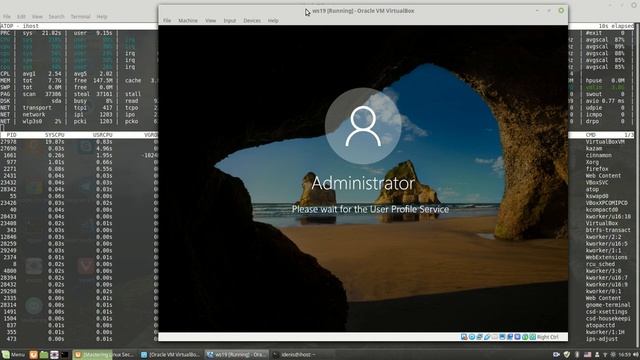
Task: Open the Terminal menu in the terminal window
Action: pos(80,17)
